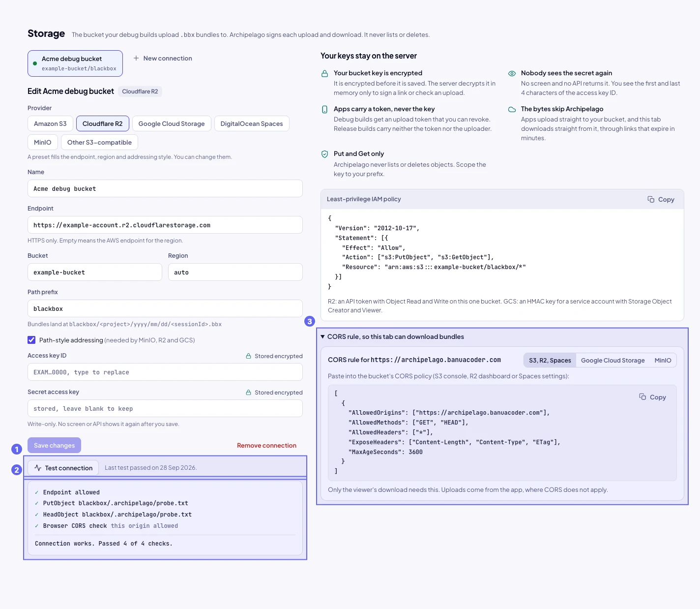Image resolution: width=700 pixels, height=609 pixels.
Task: Click into the Region input field
Action: pos(235,272)
